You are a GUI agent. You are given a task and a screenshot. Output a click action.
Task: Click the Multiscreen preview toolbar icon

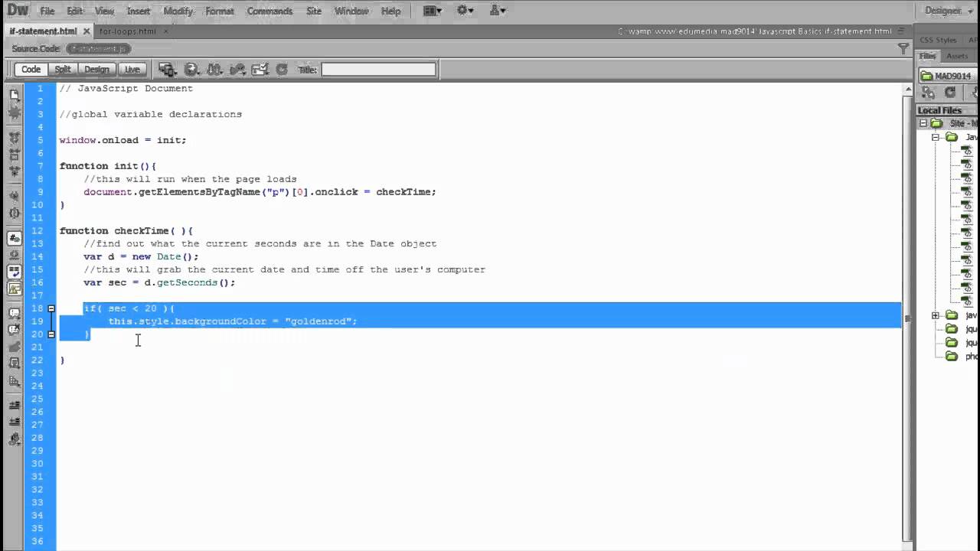click(x=167, y=69)
